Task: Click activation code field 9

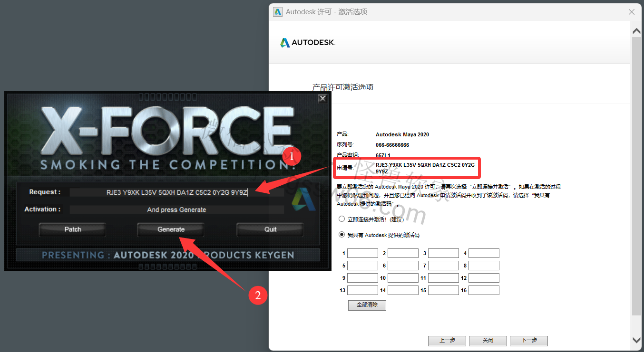Action: click(362, 278)
